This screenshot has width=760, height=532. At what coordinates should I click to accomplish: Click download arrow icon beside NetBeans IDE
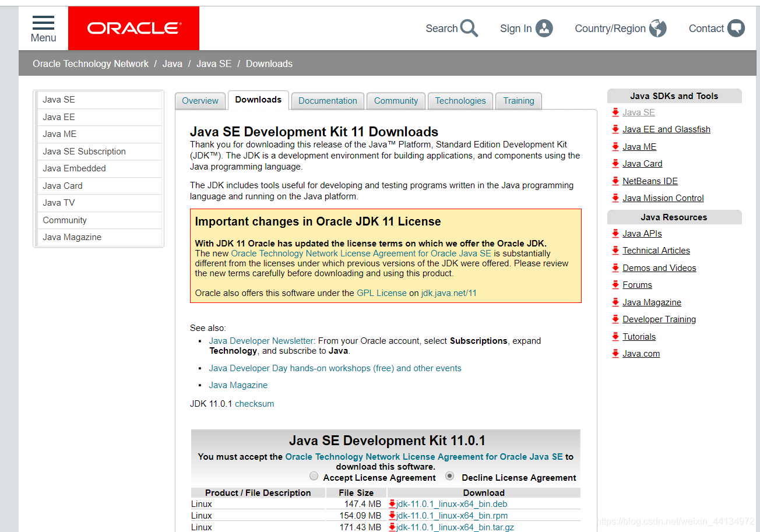point(615,181)
